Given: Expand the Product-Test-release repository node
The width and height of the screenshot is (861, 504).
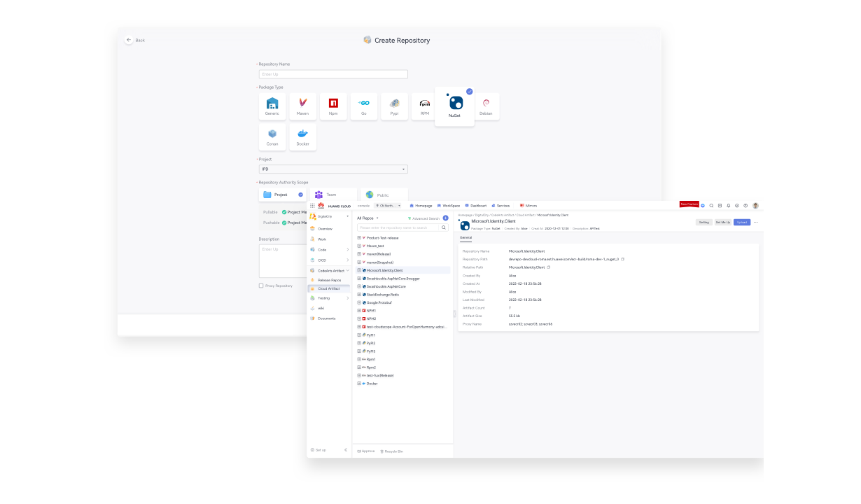Looking at the screenshot, I should point(359,238).
